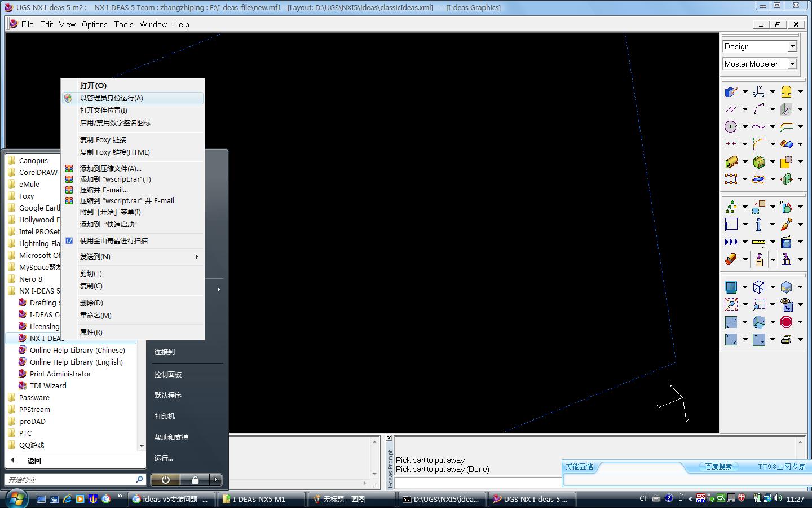This screenshot has width=812, height=508.
Task: Click the I-deas Prompt input field
Action: [478, 483]
